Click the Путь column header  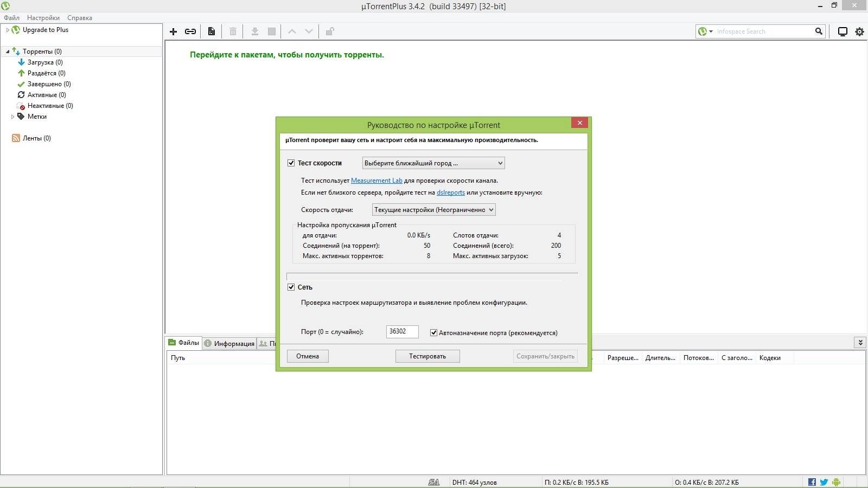[x=178, y=358]
